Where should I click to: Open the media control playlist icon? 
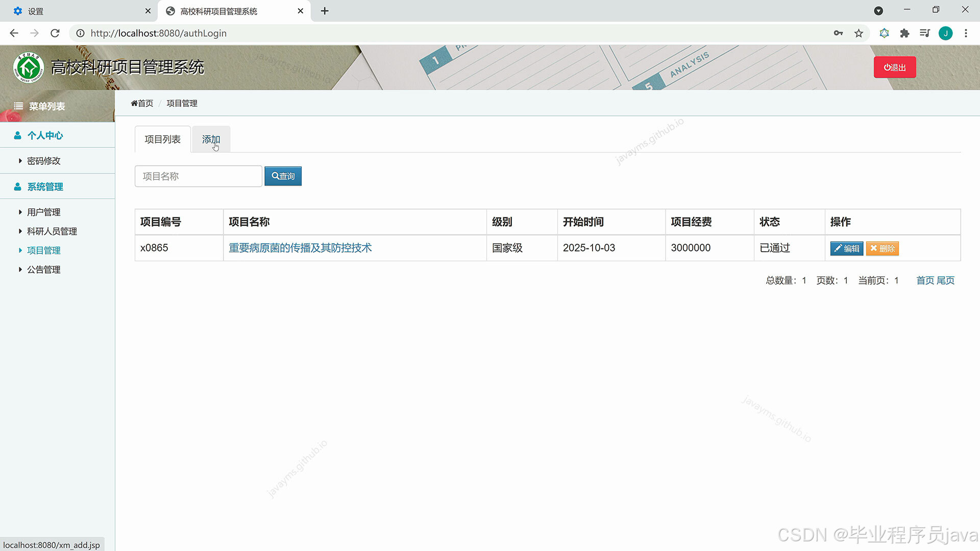pyautogui.click(x=925, y=33)
